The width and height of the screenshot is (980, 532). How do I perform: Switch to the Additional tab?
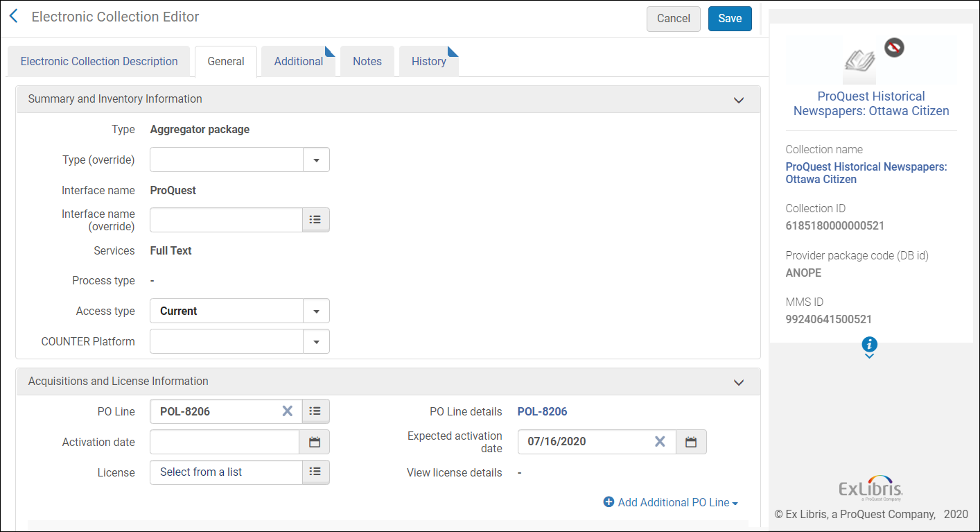click(299, 61)
